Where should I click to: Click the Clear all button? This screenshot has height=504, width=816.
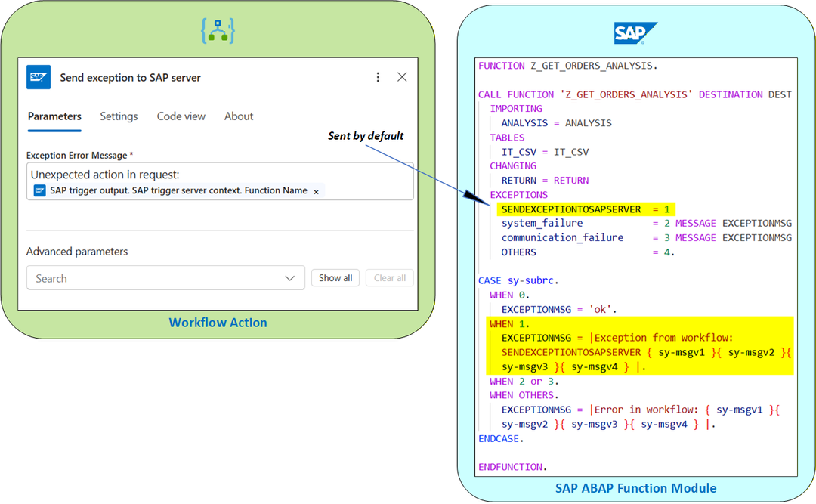390,278
